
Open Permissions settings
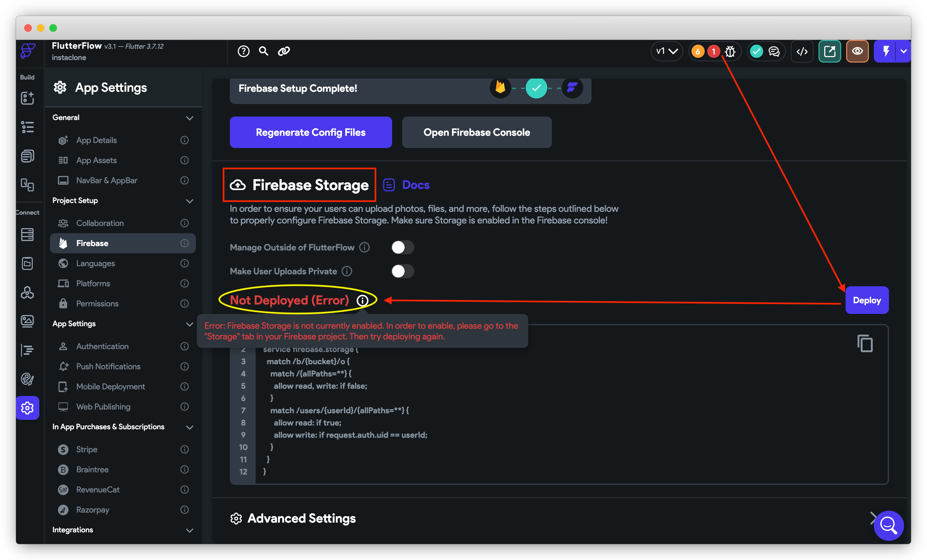(x=123, y=304)
